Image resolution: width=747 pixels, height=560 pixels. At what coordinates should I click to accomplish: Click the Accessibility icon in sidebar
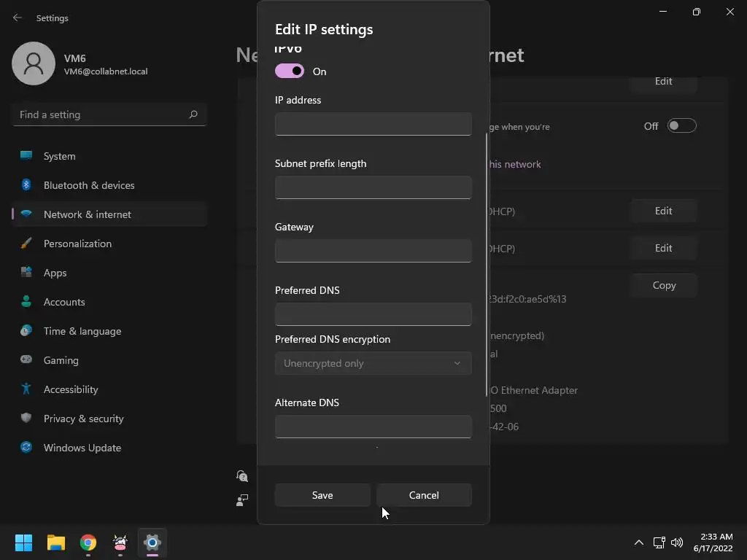click(x=26, y=389)
